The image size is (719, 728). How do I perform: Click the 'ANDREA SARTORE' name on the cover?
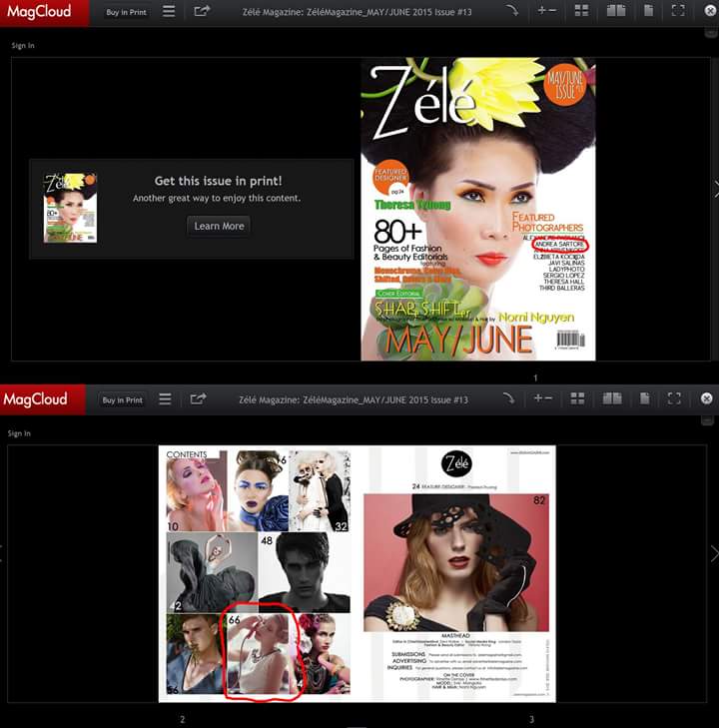[x=560, y=245]
